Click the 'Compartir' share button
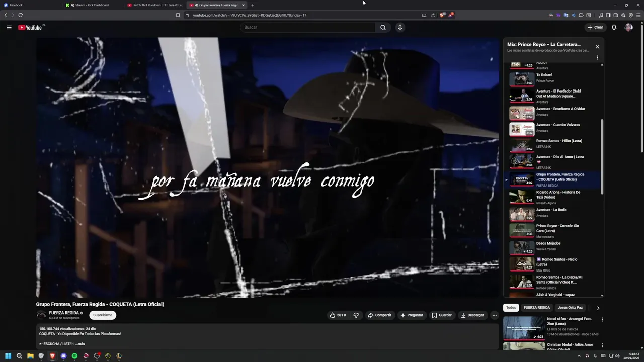This screenshot has width=644, height=362. click(x=380, y=315)
